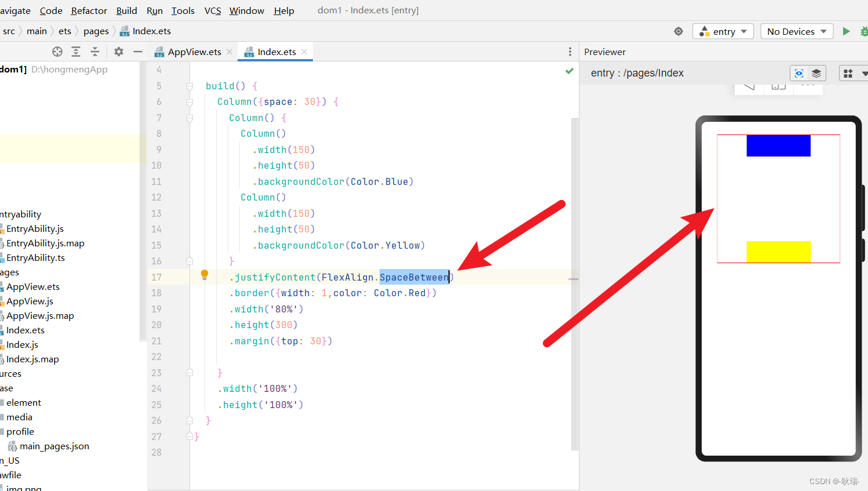Open the VCS menu
This screenshot has width=868, height=491.
click(x=213, y=10)
